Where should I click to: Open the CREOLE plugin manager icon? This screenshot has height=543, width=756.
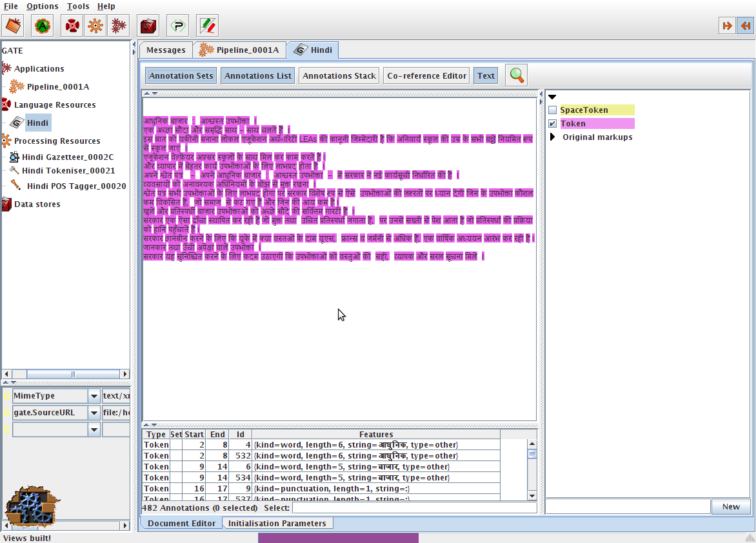(177, 26)
